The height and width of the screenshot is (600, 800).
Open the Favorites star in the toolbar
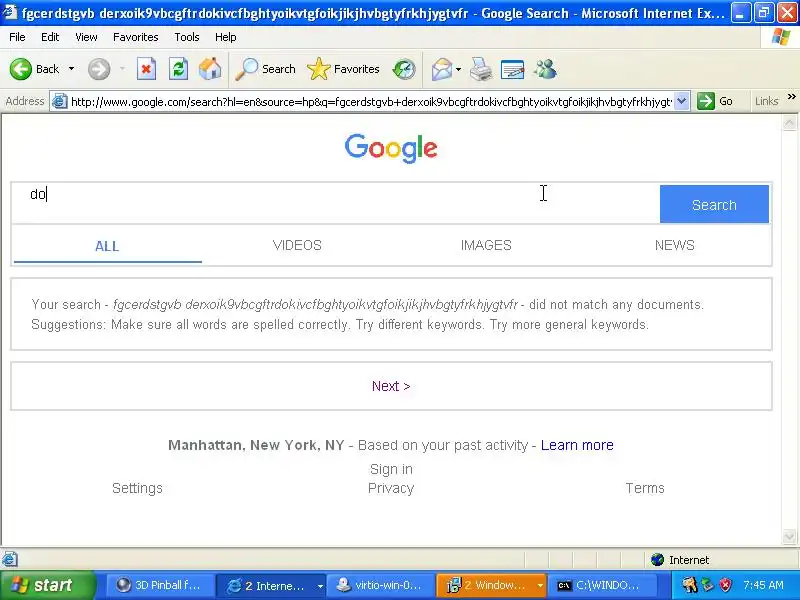[343, 69]
